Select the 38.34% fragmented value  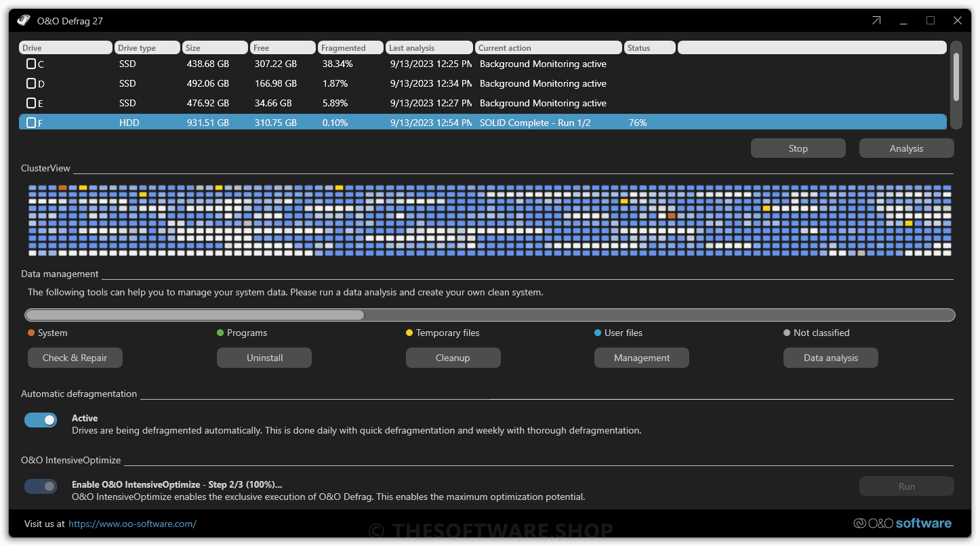[338, 64]
